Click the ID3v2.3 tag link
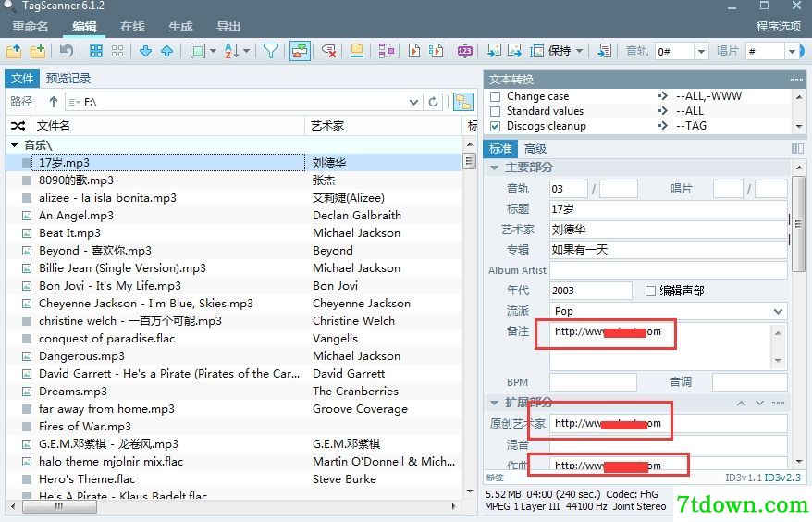This screenshot has width=812, height=522. click(x=782, y=478)
